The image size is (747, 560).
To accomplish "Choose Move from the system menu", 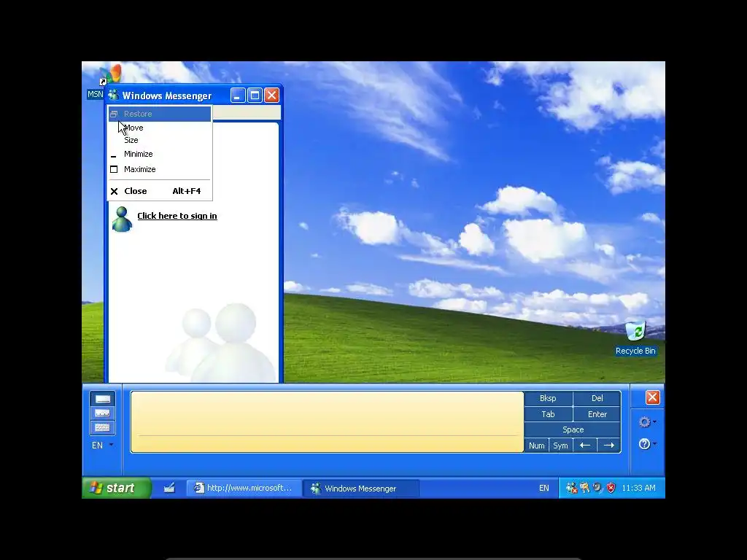I will click(160, 128).
